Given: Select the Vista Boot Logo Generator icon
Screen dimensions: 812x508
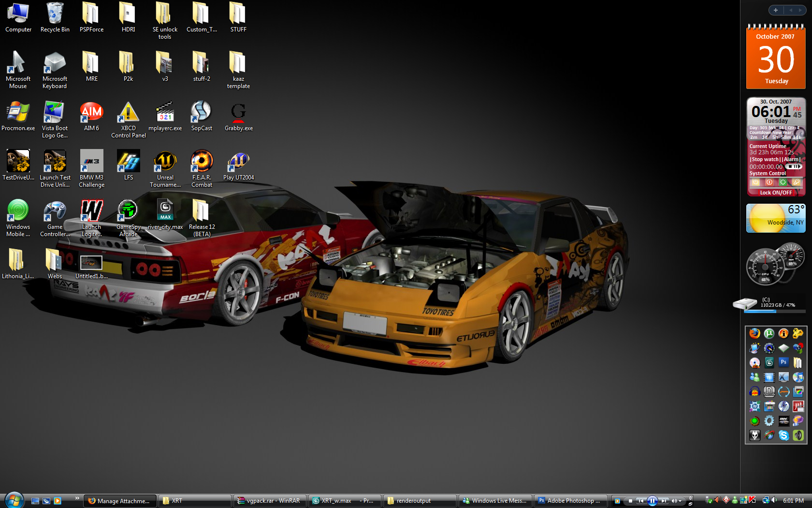Looking at the screenshot, I should tap(55, 120).
